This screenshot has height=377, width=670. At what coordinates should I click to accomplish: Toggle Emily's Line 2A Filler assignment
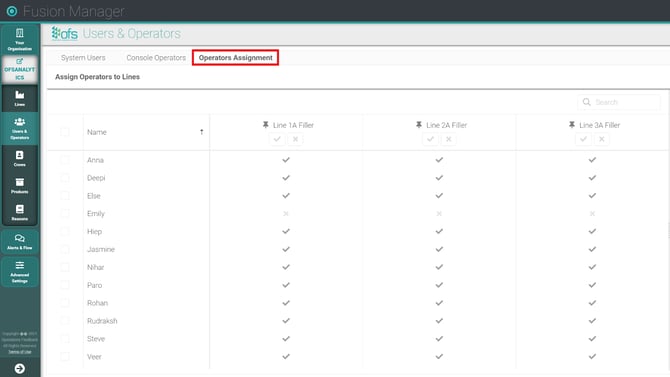439,213
